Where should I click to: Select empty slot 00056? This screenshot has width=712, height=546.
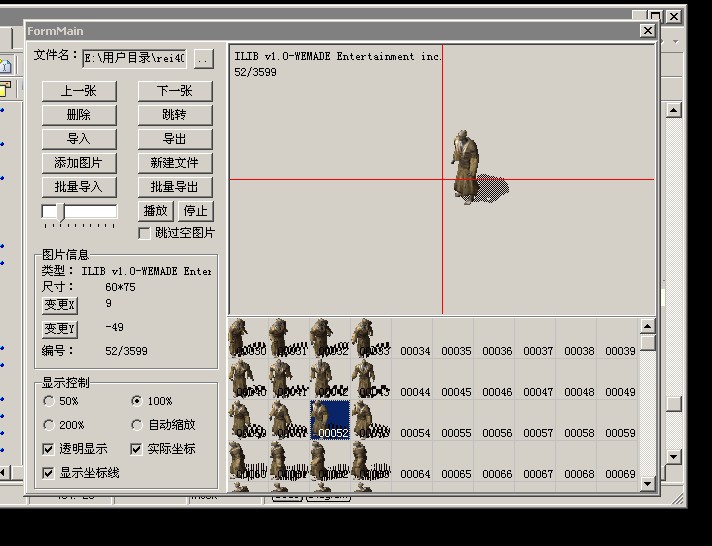[494, 420]
